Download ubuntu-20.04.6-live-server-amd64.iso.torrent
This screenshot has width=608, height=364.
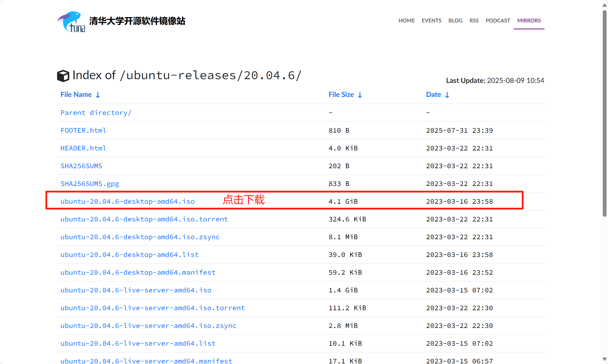153,308
